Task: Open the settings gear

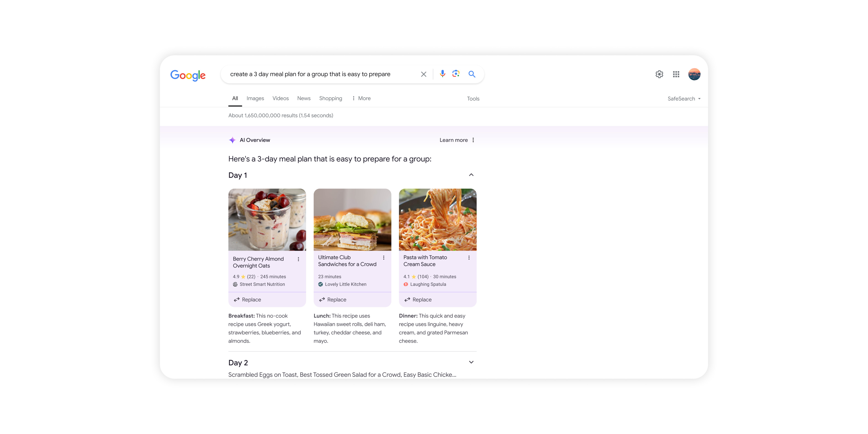Action: pos(659,74)
